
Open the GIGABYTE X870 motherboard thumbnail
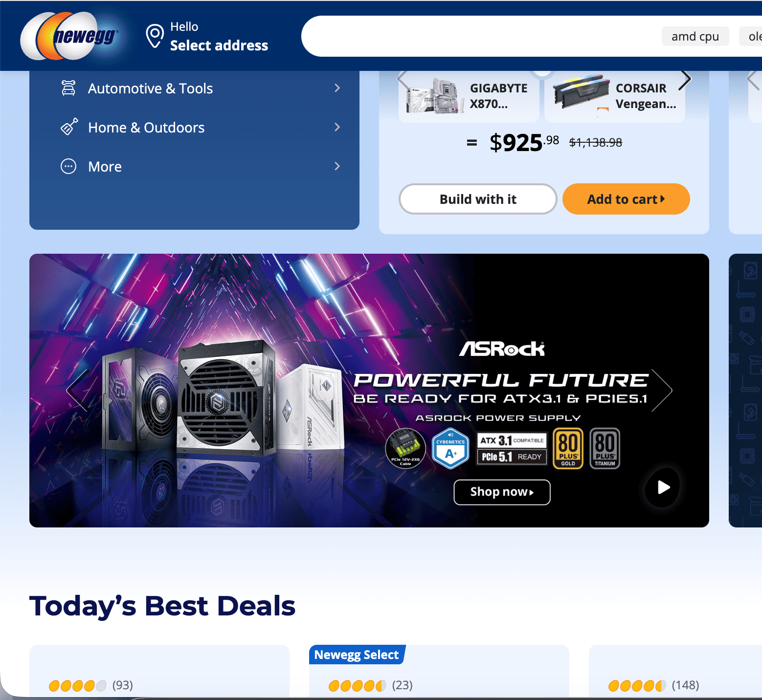tap(469, 96)
